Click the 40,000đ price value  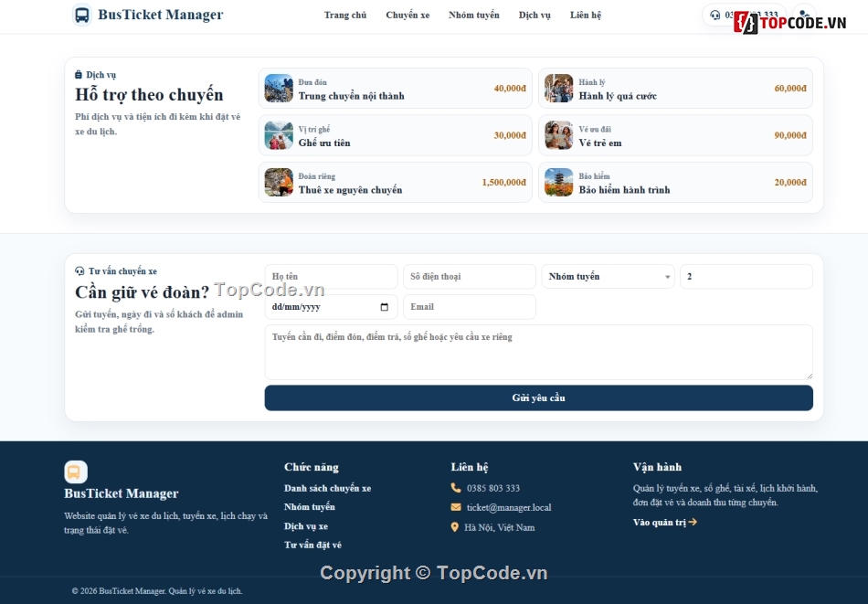510,88
